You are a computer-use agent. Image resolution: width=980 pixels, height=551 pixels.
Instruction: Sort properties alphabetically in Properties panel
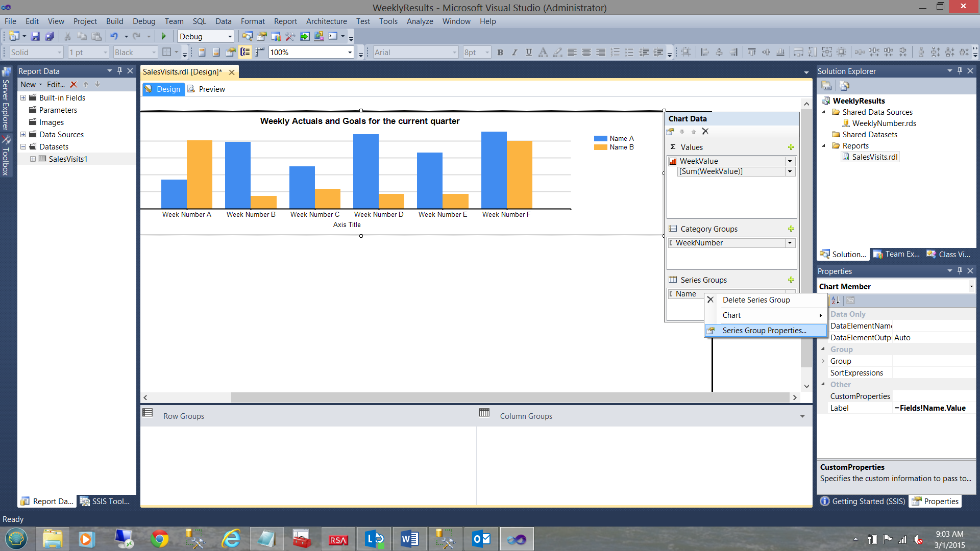coord(835,300)
